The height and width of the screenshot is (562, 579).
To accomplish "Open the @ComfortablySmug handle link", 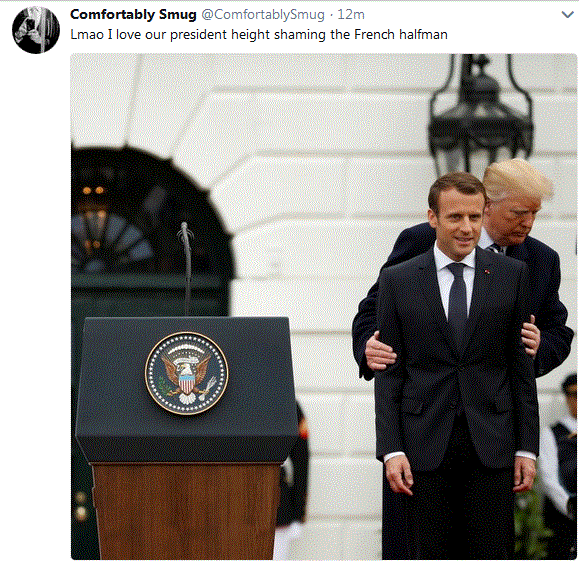I will coord(263,15).
